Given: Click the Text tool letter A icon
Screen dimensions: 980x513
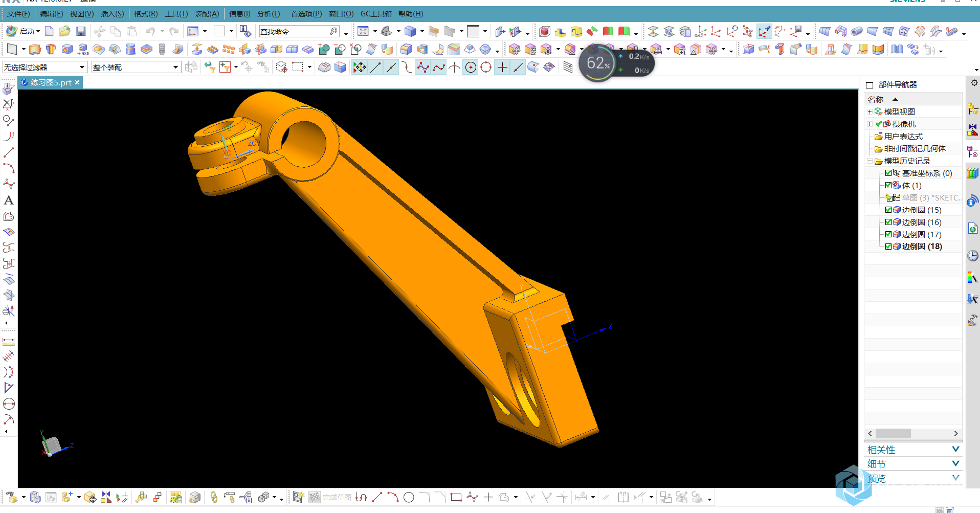Looking at the screenshot, I should pos(9,200).
